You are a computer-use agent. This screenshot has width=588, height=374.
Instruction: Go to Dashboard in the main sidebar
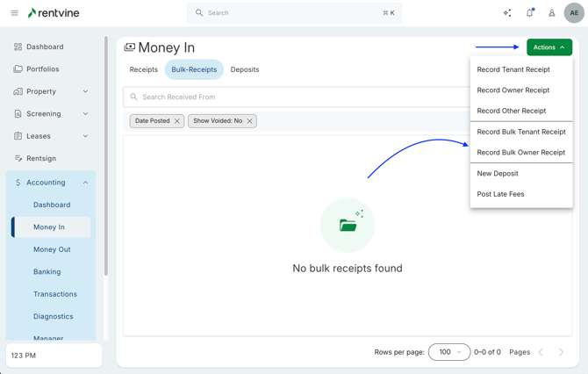[x=45, y=47]
